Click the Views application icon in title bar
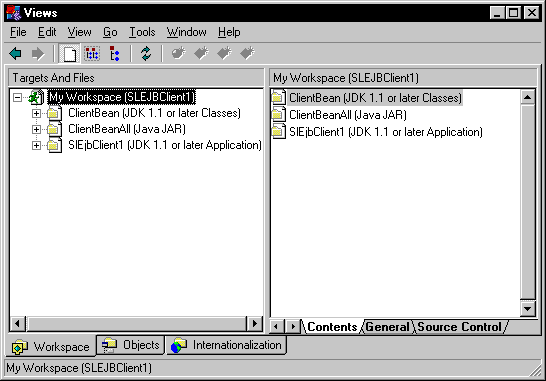 pyautogui.click(x=14, y=13)
